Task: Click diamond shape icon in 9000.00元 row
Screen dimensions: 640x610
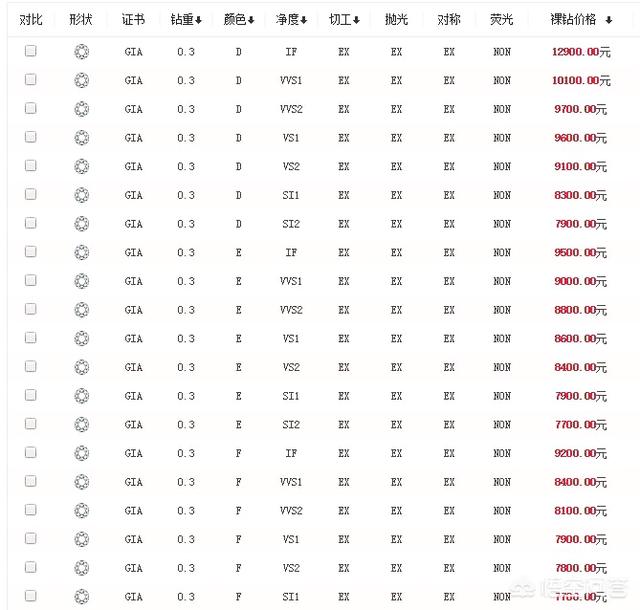Action: coord(82,282)
